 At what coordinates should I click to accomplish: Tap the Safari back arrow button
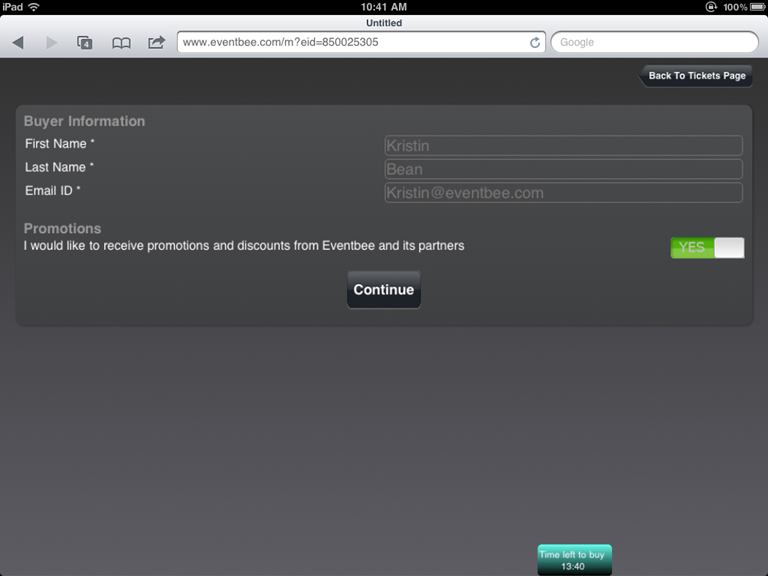tap(18, 43)
